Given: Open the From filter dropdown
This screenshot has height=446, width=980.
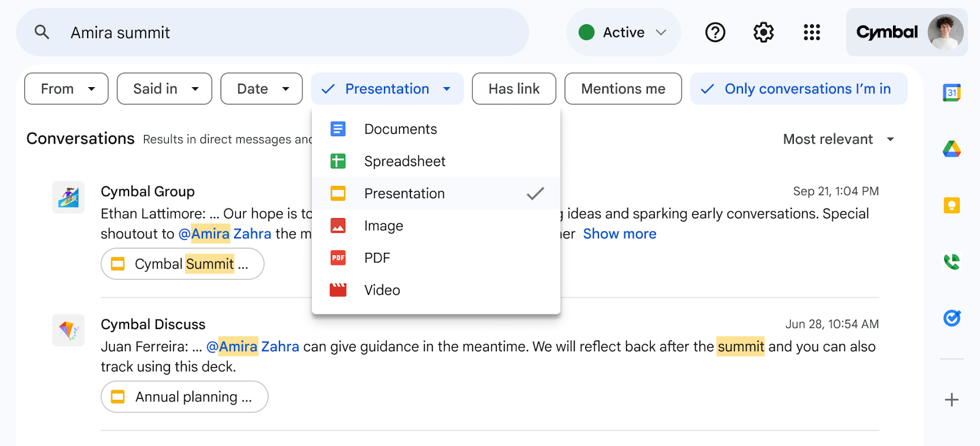Looking at the screenshot, I should pyautogui.click(x=66, y=89).
